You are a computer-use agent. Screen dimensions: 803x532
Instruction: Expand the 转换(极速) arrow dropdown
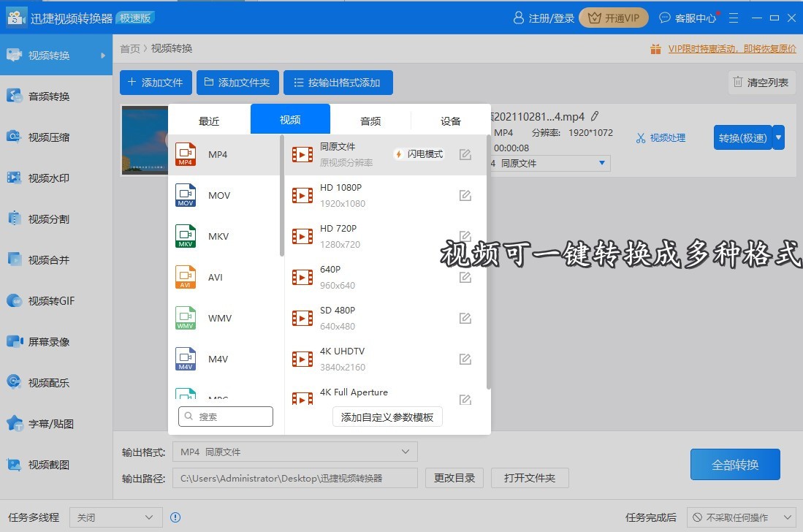pos(778,137)
